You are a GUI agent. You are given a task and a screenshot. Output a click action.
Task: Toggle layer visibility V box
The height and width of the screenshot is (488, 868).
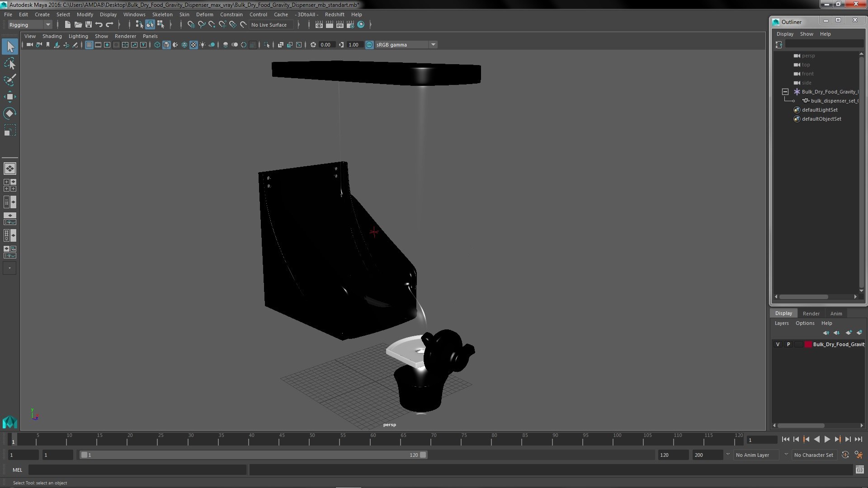coord(778,344)
